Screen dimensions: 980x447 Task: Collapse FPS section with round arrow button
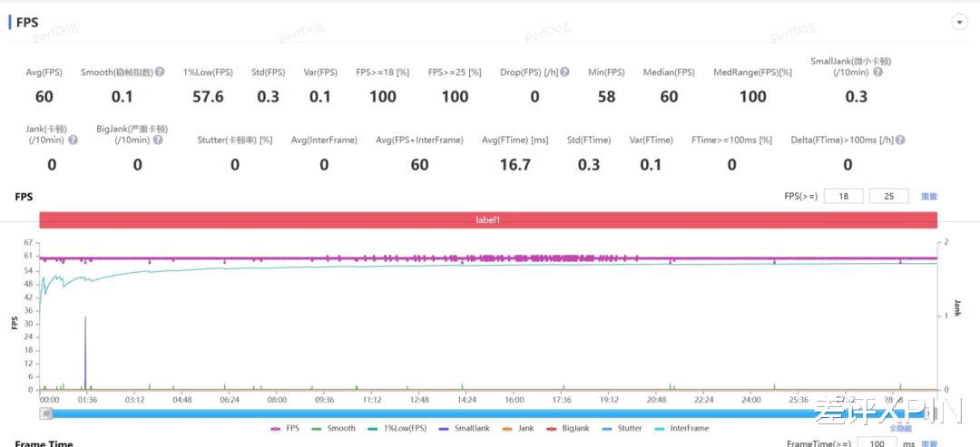click(x=959, y=23)
